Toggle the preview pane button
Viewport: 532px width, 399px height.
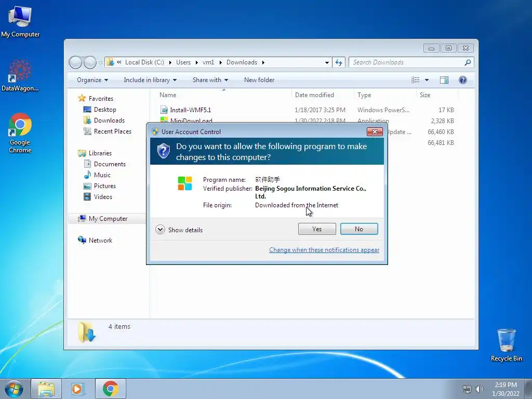444,80
